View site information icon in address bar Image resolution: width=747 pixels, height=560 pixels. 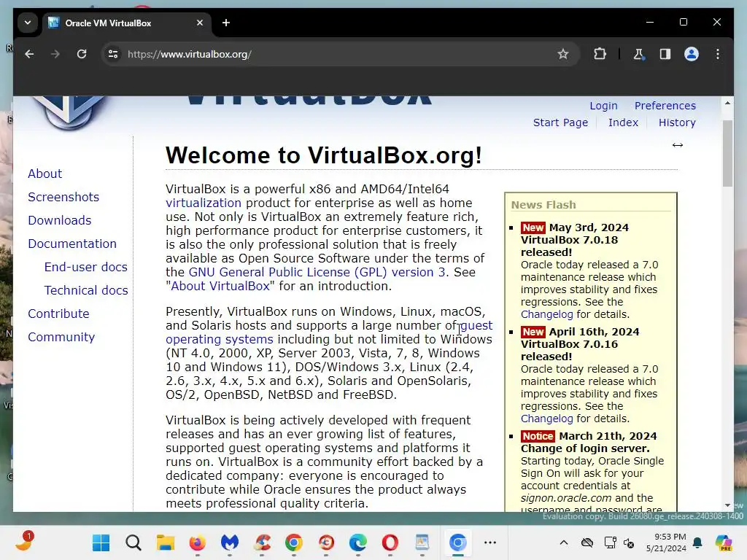tap(113, 54)
